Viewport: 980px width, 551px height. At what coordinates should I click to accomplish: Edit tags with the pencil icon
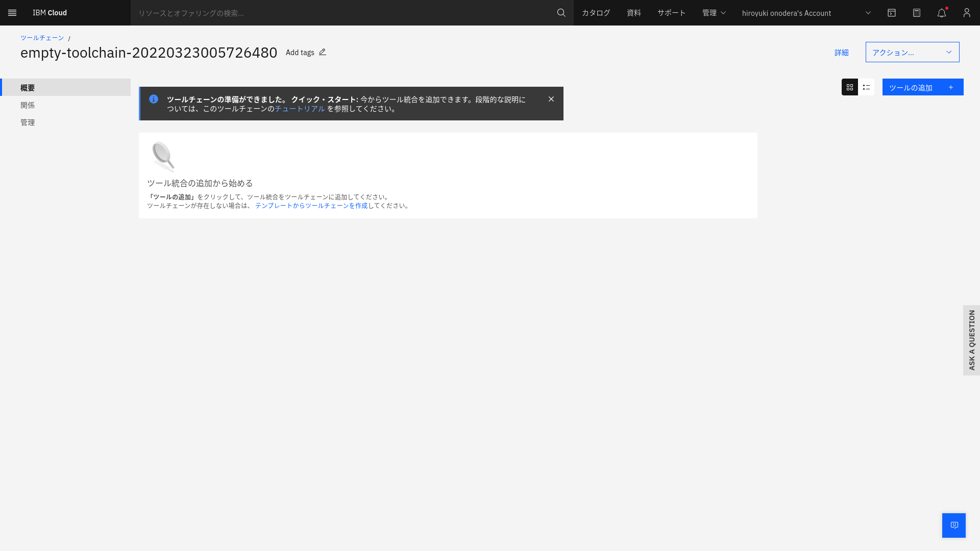click(323, 52)
